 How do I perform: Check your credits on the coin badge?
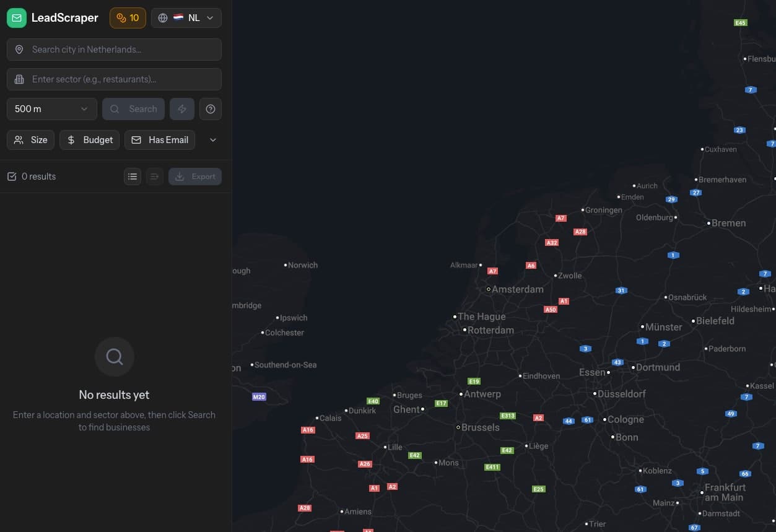click(127, 18)
